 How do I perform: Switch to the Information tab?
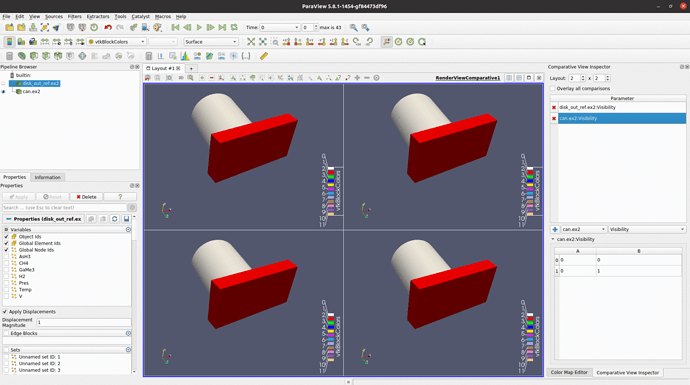point(48,177)
